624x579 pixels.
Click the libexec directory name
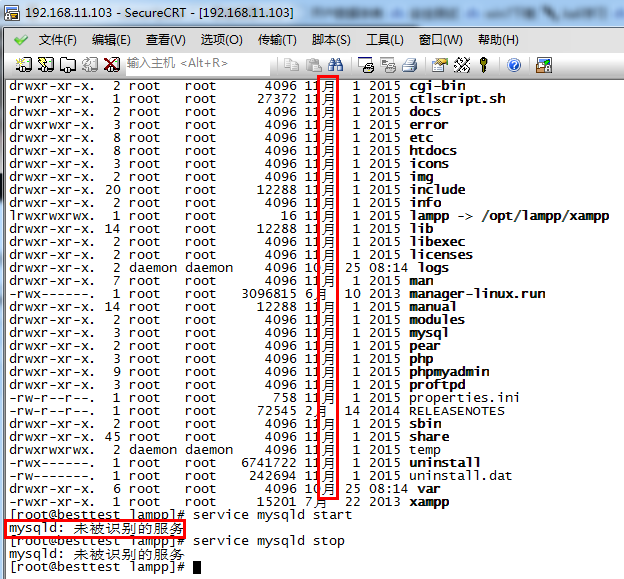[437, 242]
